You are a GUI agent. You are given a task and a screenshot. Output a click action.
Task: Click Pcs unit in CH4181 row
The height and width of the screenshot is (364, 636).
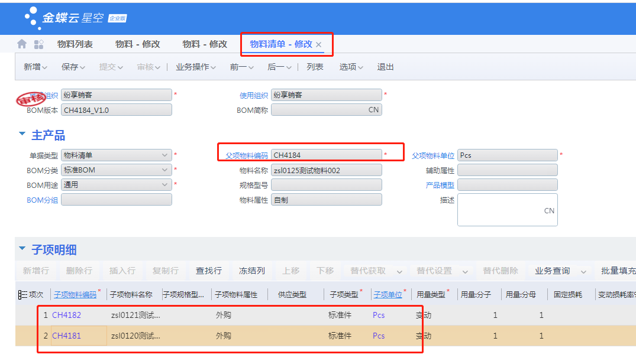tap(379, 336)
